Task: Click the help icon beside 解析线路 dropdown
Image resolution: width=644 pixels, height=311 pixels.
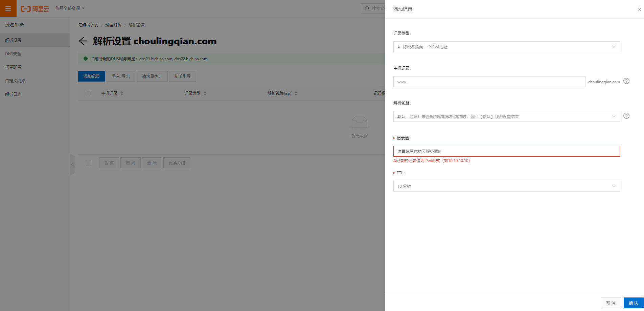Action: 626,116
